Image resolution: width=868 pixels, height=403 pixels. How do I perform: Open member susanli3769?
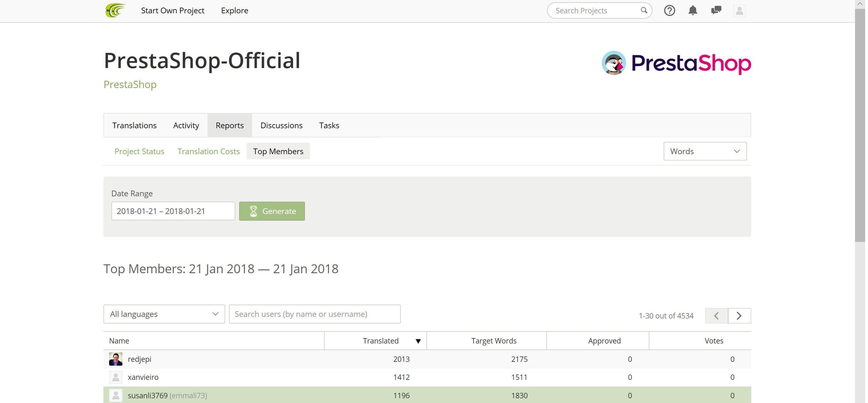[148, 396]
